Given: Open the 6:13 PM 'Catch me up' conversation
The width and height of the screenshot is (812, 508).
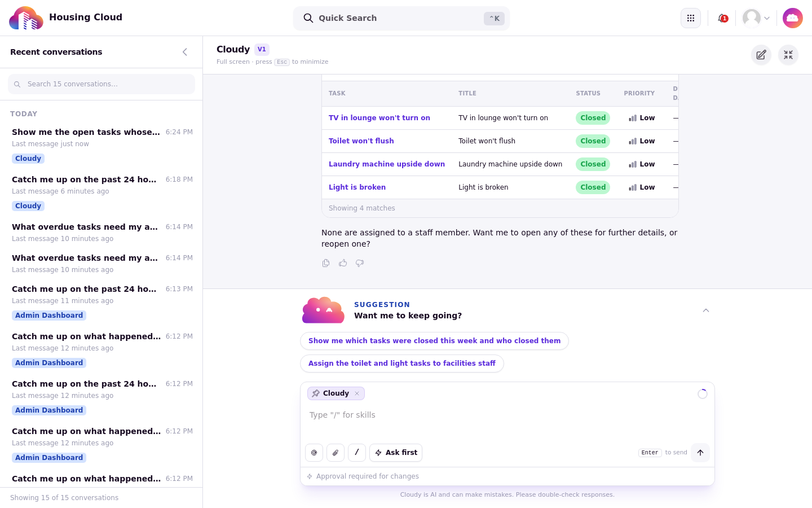Looking at the screenshot, I should pyautogui.click(x=101, y=302).
